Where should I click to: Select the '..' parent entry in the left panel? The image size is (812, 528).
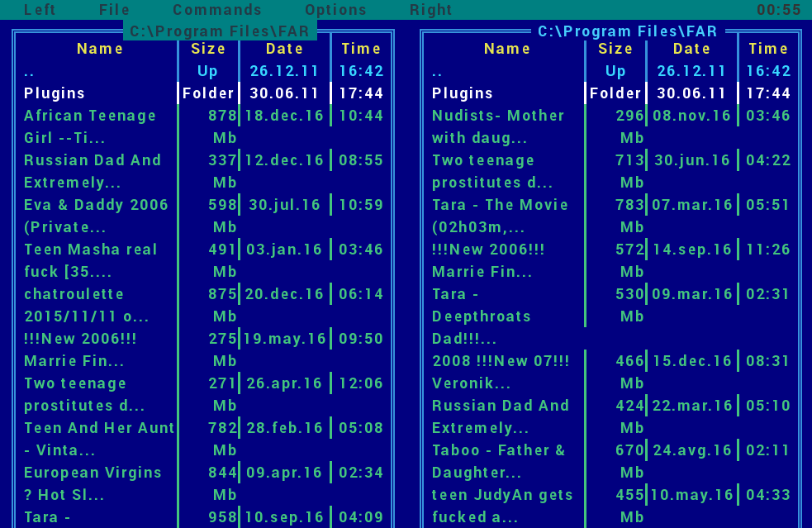tap(29, 74)
